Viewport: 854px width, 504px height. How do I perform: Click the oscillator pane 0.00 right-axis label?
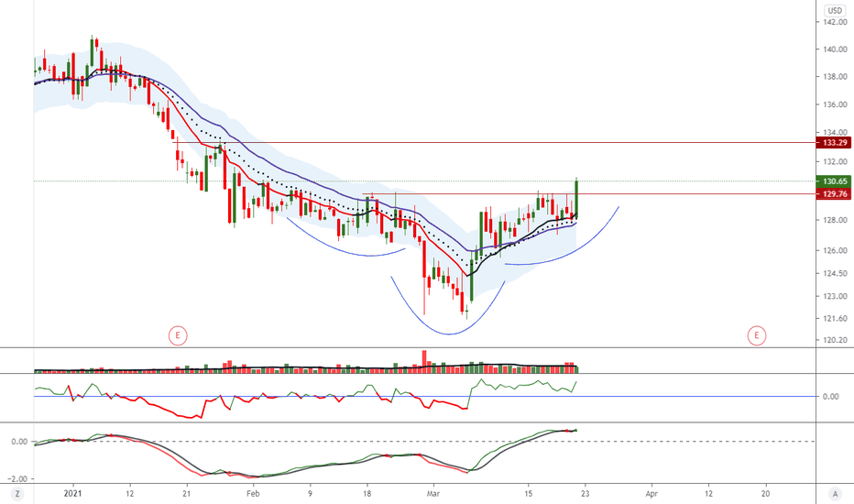click(x=830, y=397)
